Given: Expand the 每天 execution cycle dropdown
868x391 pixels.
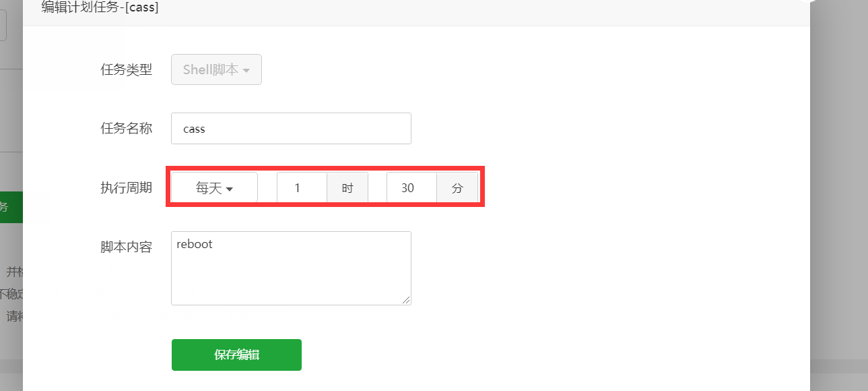Looking at the screenshot, I should [214, 188].
